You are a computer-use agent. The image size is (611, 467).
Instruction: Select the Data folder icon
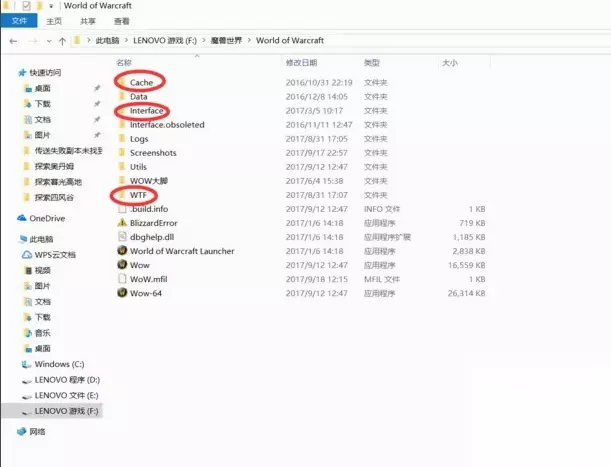(122, 96)
